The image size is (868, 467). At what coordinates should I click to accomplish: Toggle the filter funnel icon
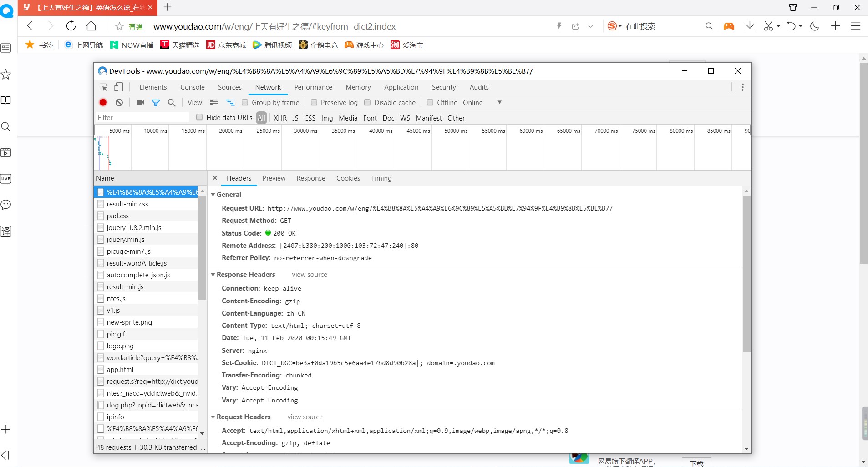tap(156, 103)
